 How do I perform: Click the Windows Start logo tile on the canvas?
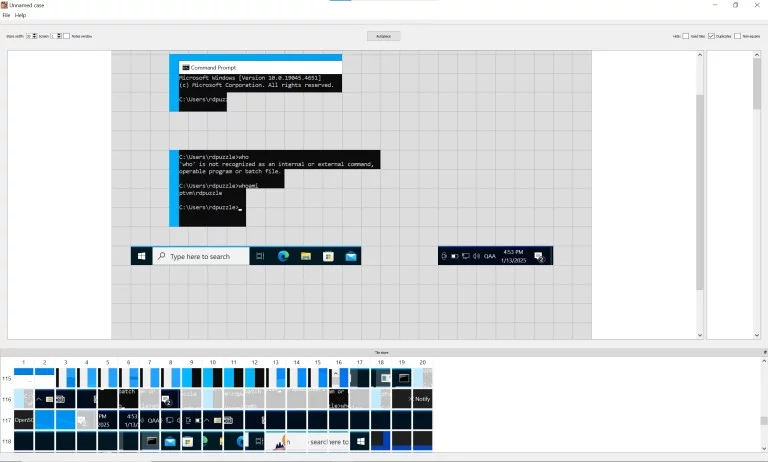point(141,256)
